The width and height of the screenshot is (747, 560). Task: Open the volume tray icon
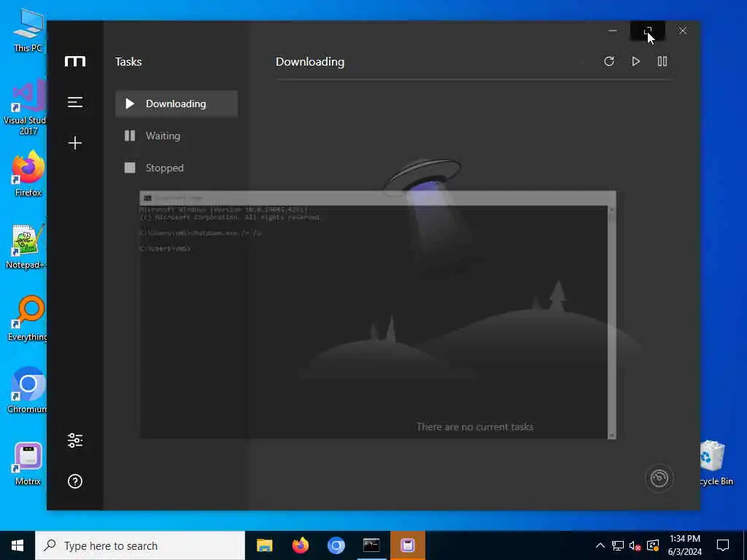pos(635,545)
